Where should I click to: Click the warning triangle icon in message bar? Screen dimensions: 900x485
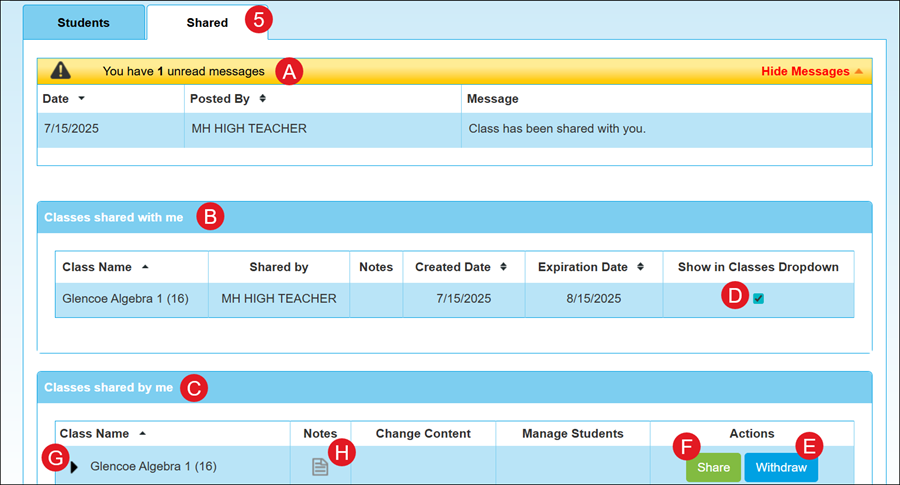(x=61, y=71)
